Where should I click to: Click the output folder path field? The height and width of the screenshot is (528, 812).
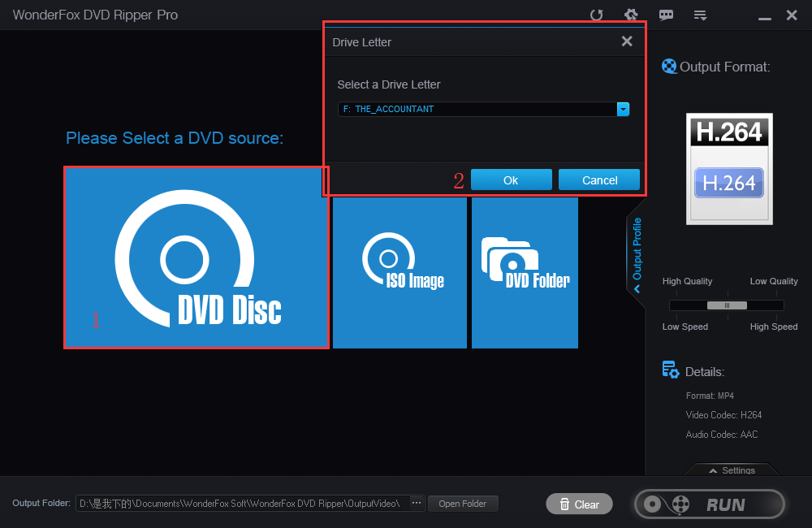(243, 504)
